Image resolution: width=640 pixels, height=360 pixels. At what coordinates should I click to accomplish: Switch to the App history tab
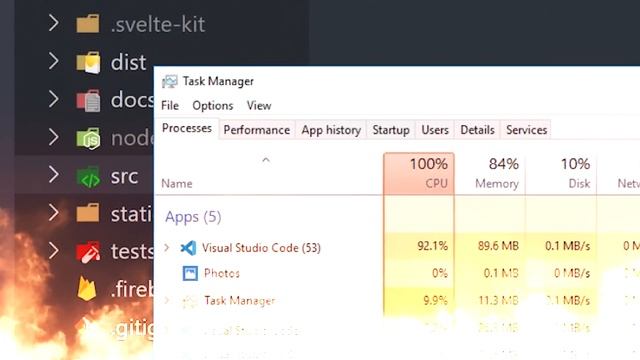(331, 130)
